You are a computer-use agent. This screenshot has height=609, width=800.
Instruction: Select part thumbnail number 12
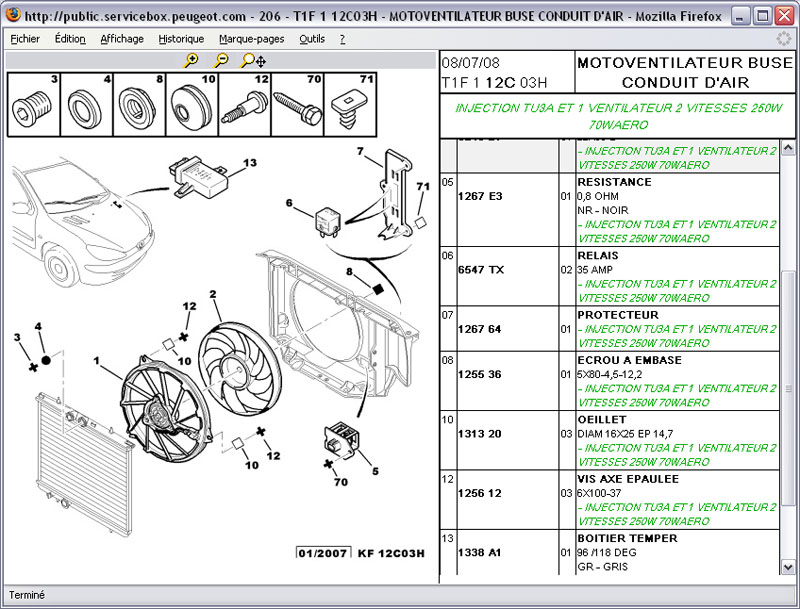244,105
